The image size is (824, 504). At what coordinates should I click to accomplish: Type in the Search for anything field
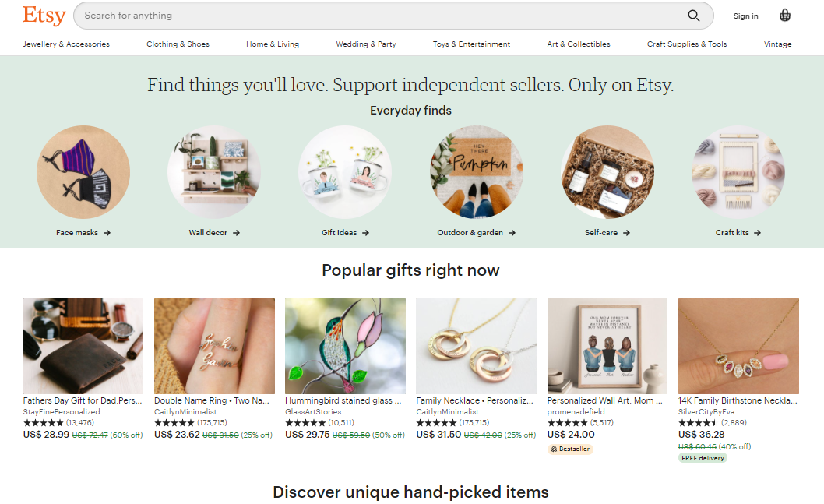click(374, 16)
